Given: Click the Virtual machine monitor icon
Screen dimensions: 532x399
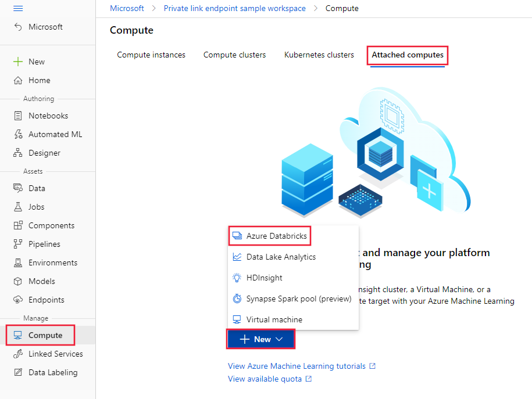Looking at the screenshot, I should 237,319.
